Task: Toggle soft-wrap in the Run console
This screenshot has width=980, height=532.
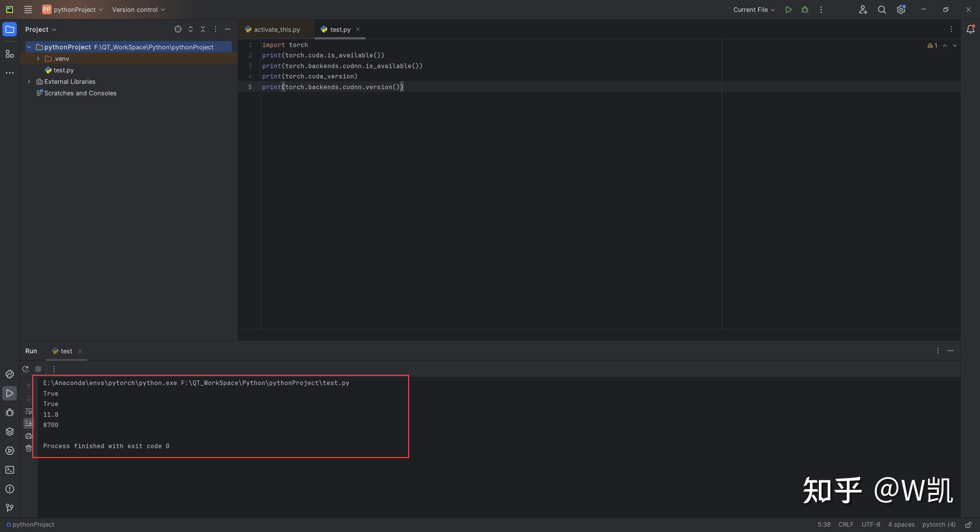Action: point(29,411)
